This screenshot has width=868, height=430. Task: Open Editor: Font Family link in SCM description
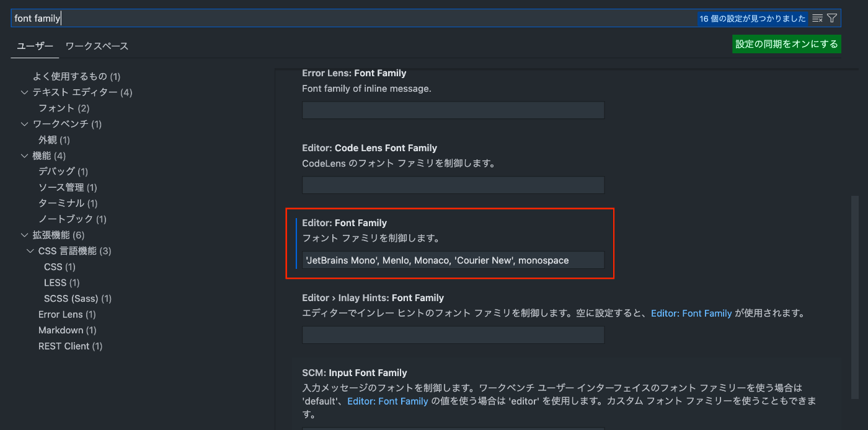[387, 401]
